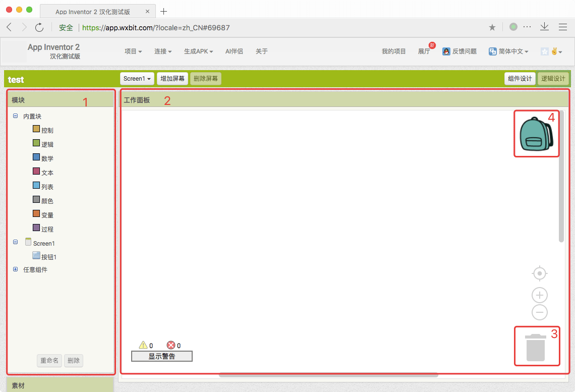Bookmark the page with star icon
Image resolution: width=575 pixels, height=392 pixels.
[492, 27]
